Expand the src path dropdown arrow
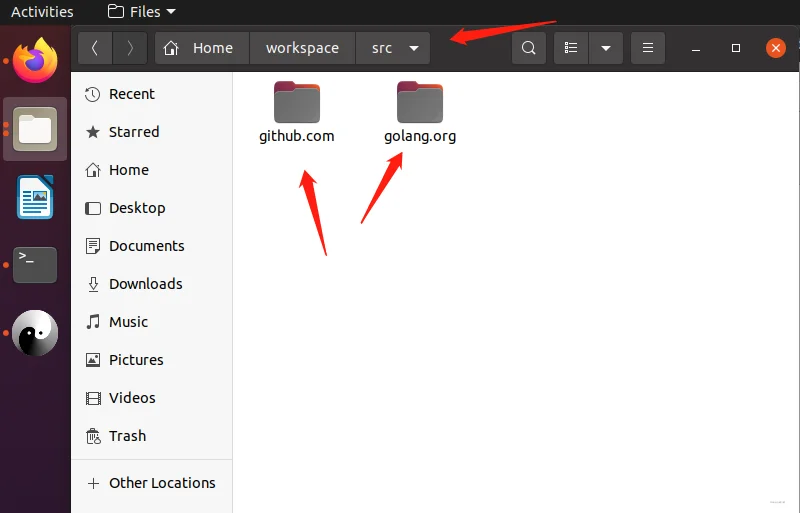Viewport: 800px width, 513px height. 414,48
